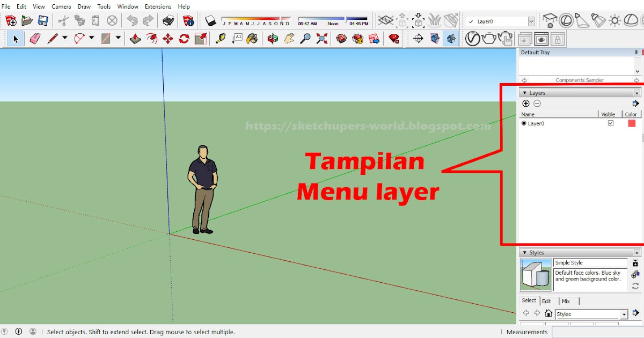Image resolution: width=644 pixels, height=338 pixels.
Task: Select the Zoom magnifier tool
Action: [305, 39]
